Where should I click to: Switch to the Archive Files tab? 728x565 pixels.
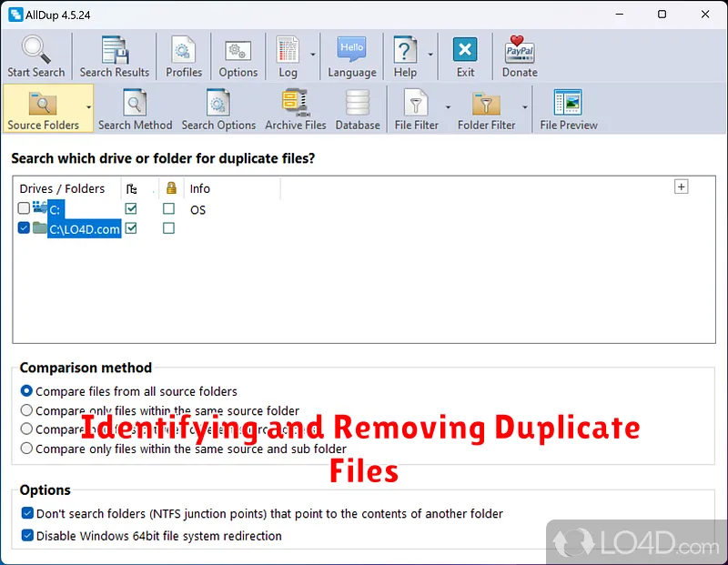(295, 109)
